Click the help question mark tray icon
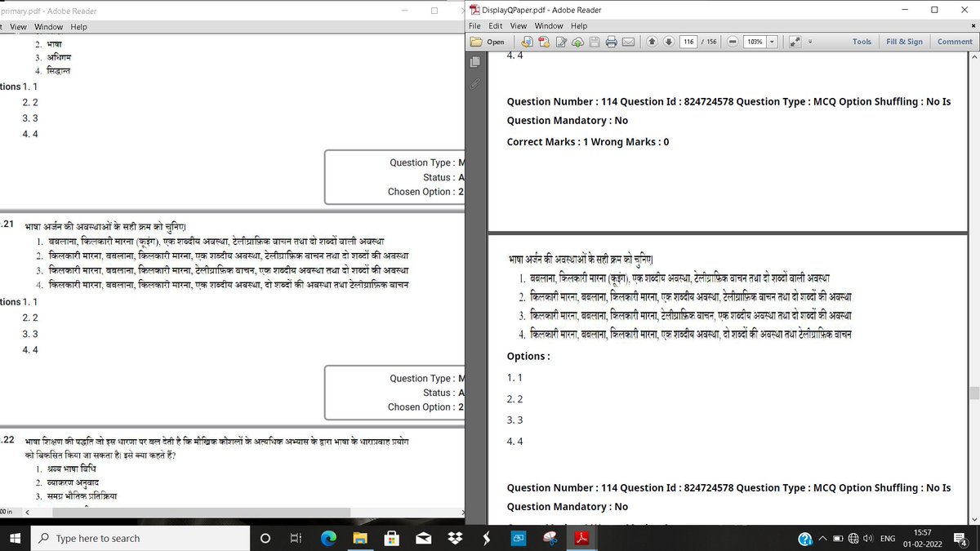The width and height of the screenshot is (980, 551). (x=805, y=539)
